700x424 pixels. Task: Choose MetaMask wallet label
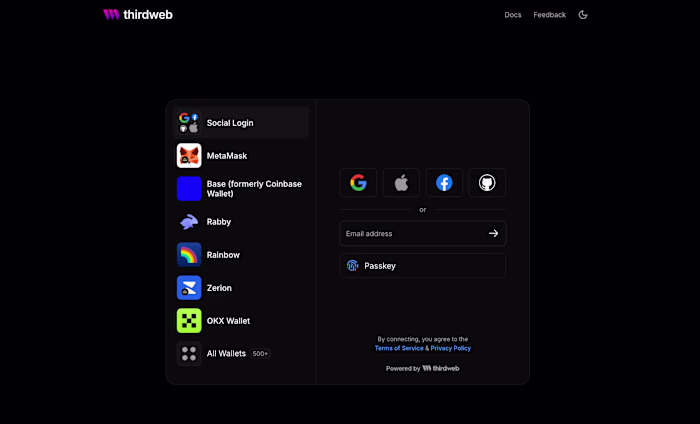(x=227, y=156)
